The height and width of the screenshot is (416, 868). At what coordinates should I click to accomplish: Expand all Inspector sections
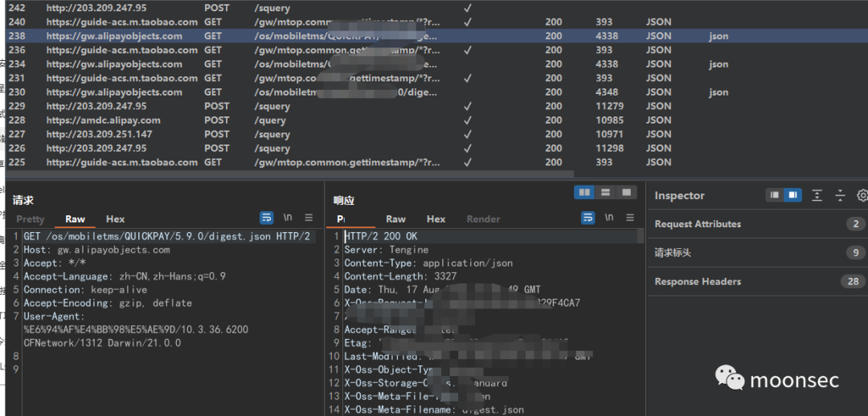click(817, 195)
